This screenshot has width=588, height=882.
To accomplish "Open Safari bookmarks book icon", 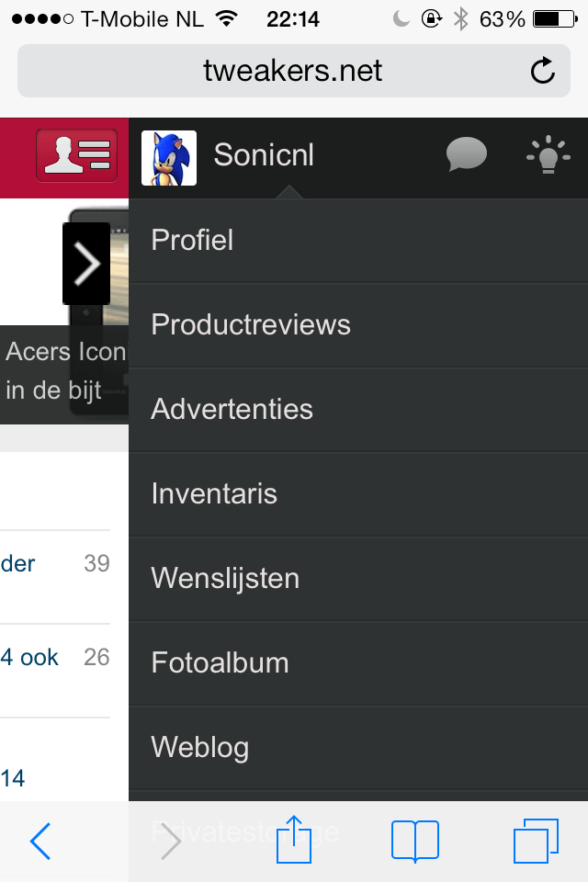I will pyautogui.click(x=415, y=841).
